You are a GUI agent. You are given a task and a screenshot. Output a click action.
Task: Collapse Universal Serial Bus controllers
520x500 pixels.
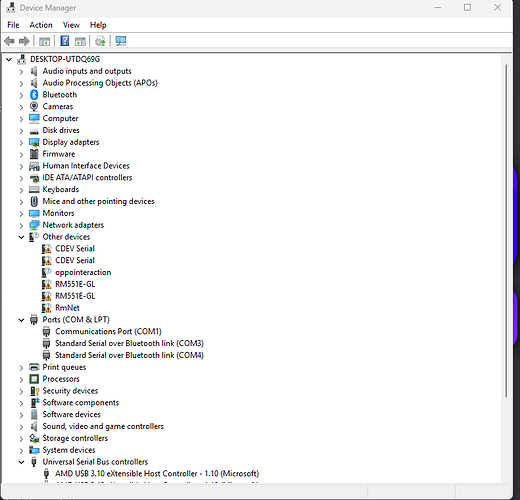pos(21,462)
